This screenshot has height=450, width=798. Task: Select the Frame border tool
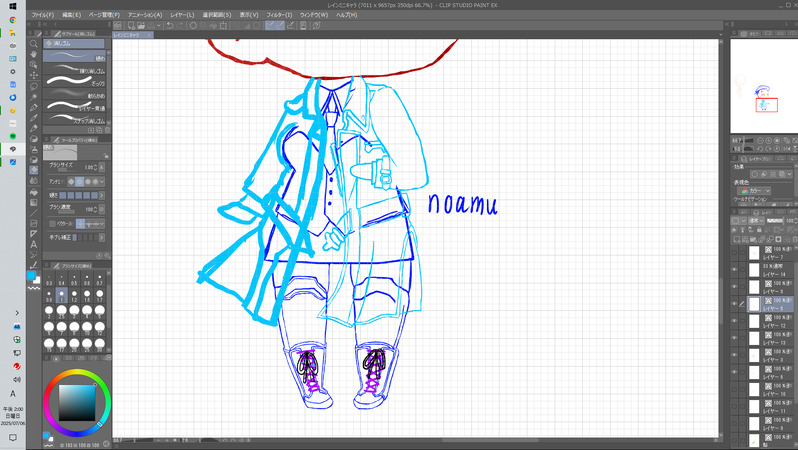(x=34, y=223)
